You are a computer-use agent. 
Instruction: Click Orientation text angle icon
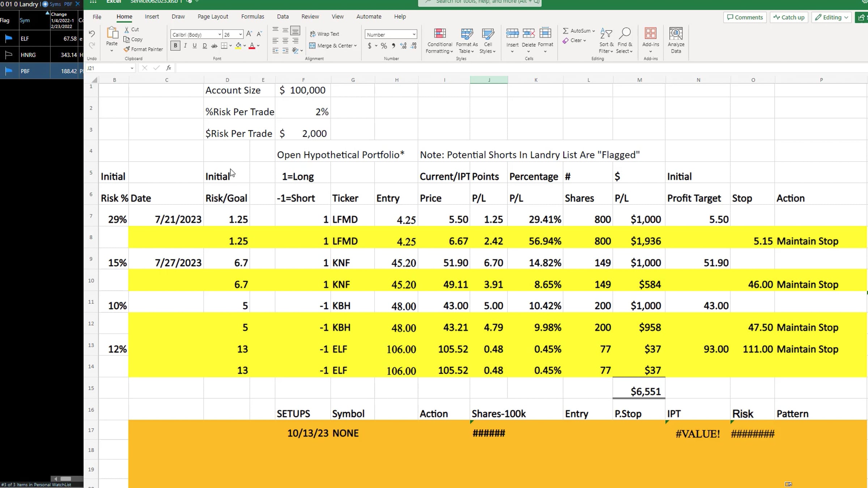295,51
